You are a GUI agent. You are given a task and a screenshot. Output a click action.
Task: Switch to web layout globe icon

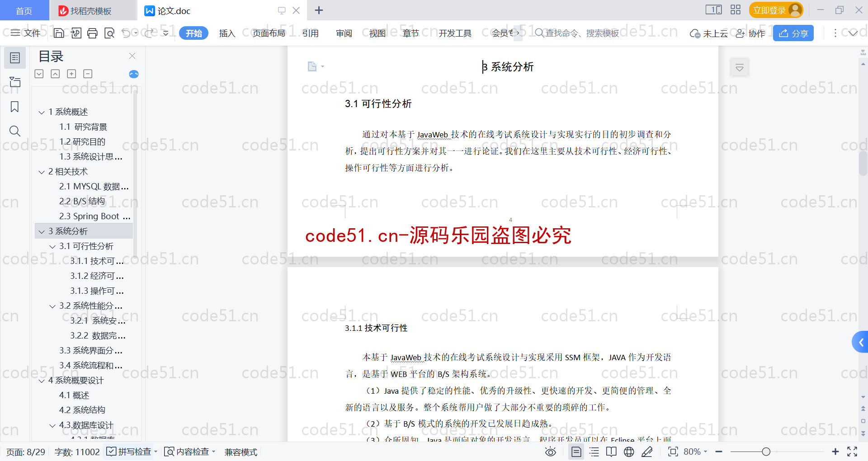click(x=629, y=452)
